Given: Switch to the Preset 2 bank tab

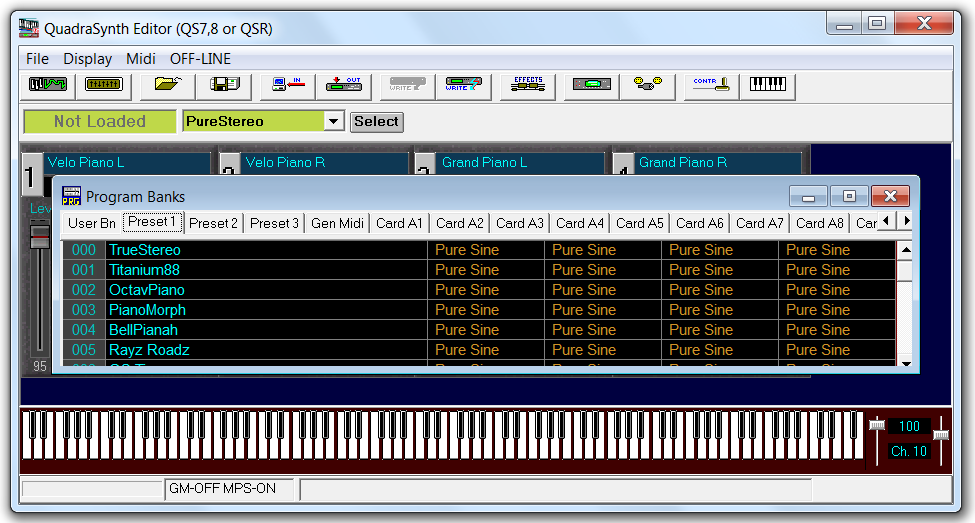Looking at the screenshot, I should [x=213, y=223].
